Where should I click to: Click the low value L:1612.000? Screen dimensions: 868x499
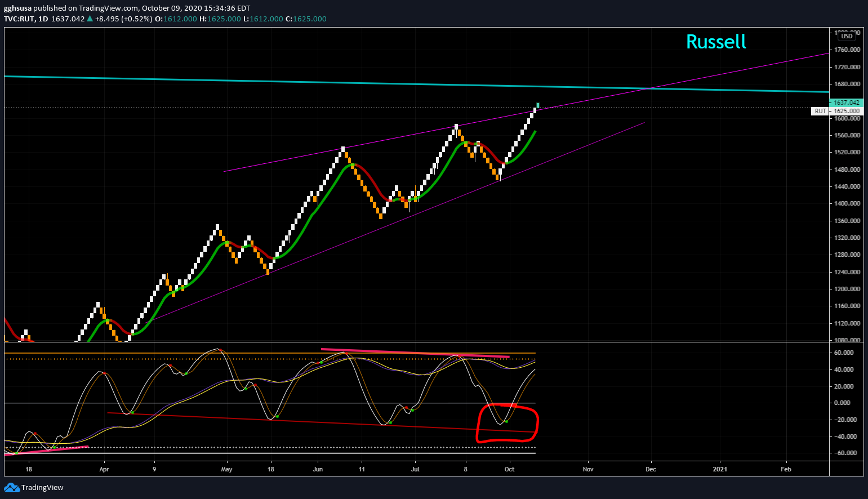click(x=263, y=19)
